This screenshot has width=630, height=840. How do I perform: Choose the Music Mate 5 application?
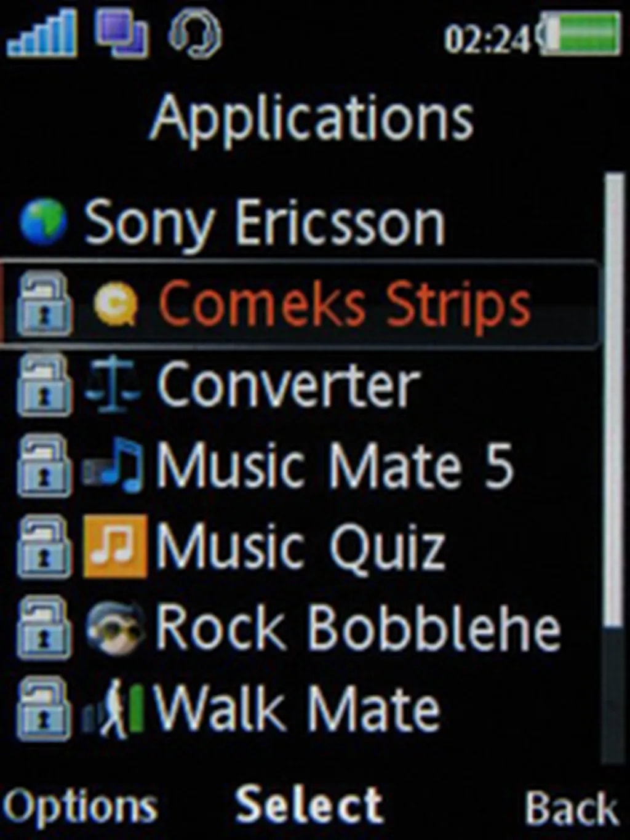301,466
